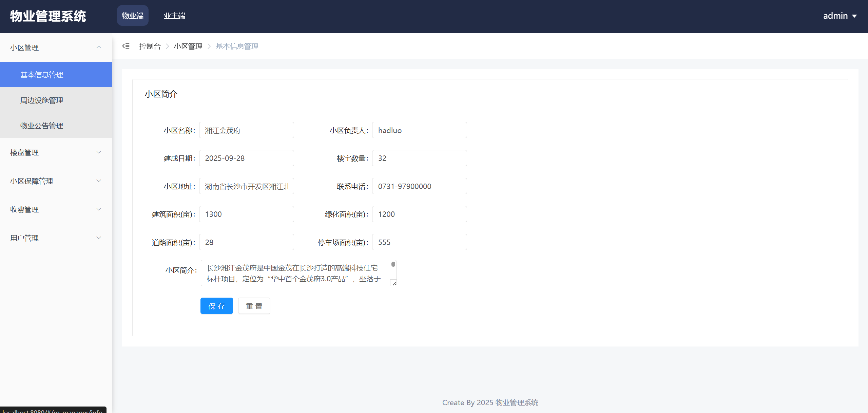Open 周边设施管理 in the sidebar
868x413 pixels.
42,100
